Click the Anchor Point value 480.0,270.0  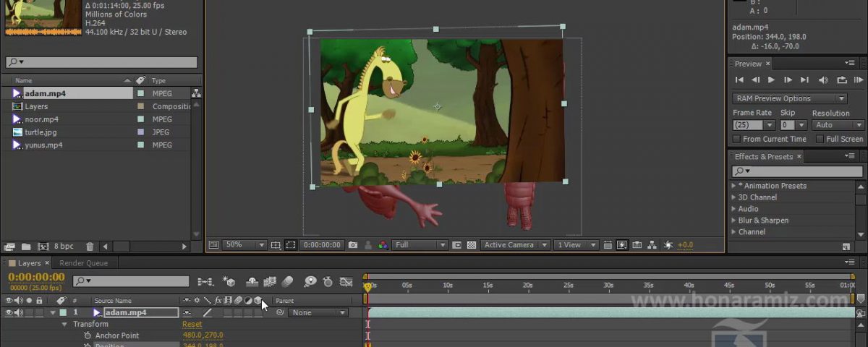pyautogui.click(x=203, y=335)
